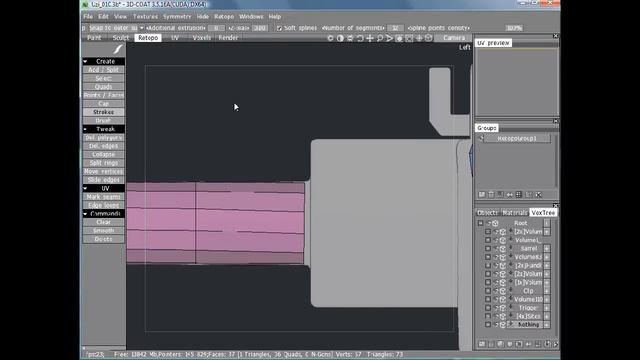Open the UV room tab
The image size is (640, 360).
(x=175, y=38)
